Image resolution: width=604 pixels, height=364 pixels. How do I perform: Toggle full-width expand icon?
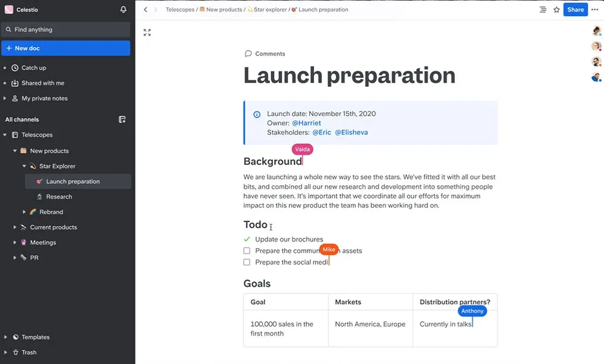pyautogui.click(x=147, y=33)
